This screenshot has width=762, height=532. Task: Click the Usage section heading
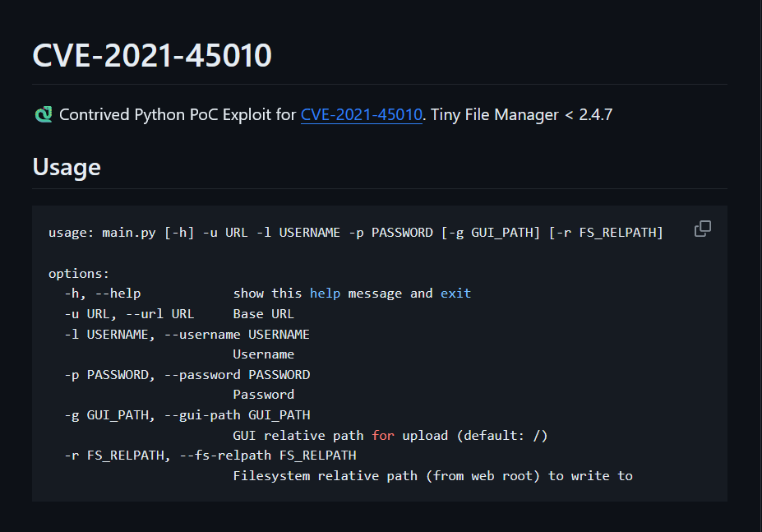(x=67, y=167)
